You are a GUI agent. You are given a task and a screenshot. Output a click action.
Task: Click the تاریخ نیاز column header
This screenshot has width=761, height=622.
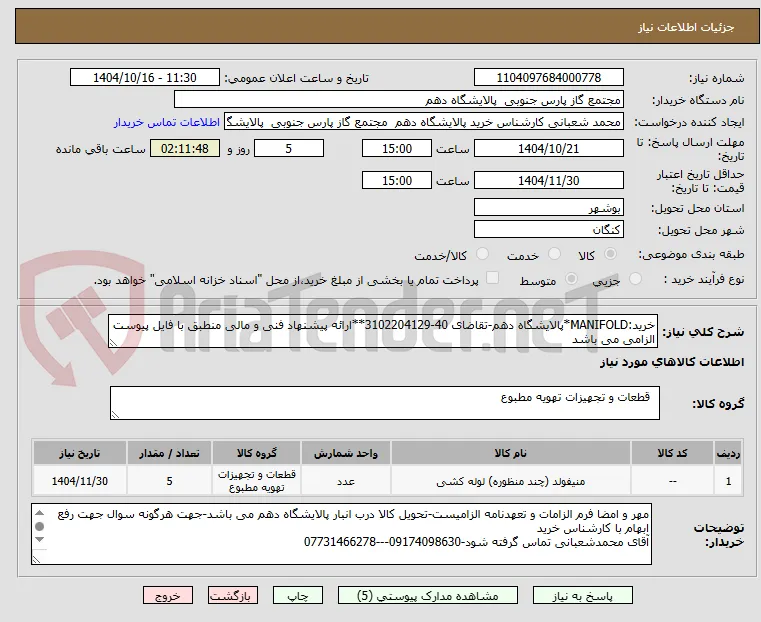(80, 453)
